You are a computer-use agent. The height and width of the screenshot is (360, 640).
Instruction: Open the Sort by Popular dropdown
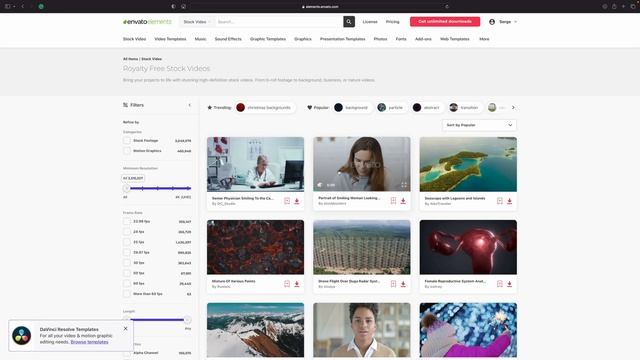479,125
